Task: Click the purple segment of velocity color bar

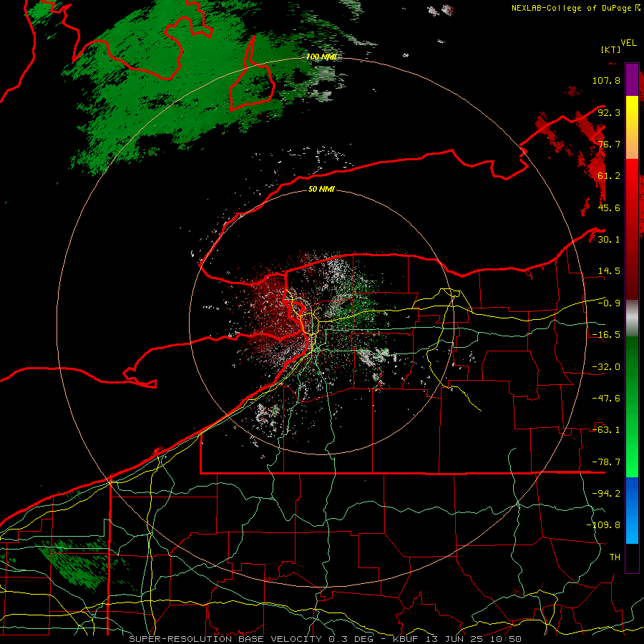Action: (x=632, y=79)
